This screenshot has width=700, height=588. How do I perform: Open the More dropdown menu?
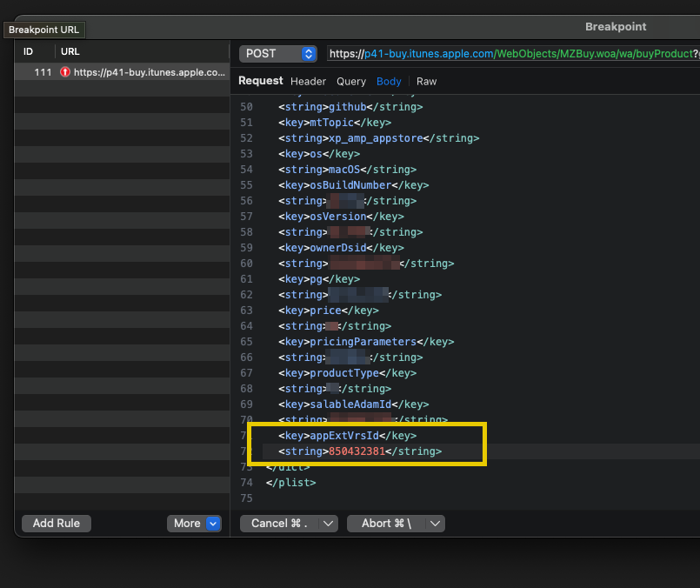point(194,524)
